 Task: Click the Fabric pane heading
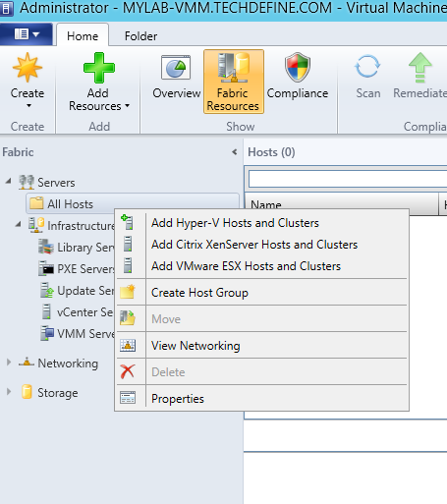point(18,152)
